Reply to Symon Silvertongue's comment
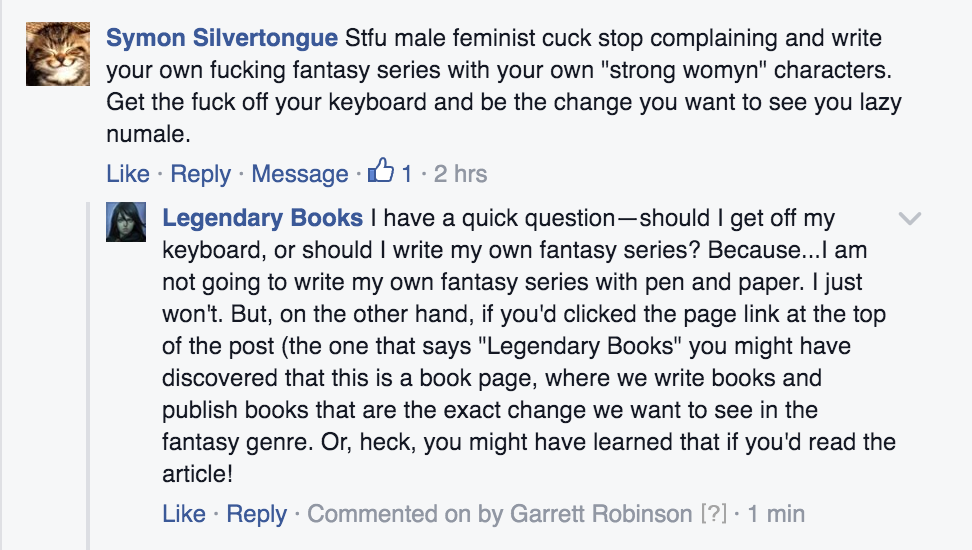 200,174
